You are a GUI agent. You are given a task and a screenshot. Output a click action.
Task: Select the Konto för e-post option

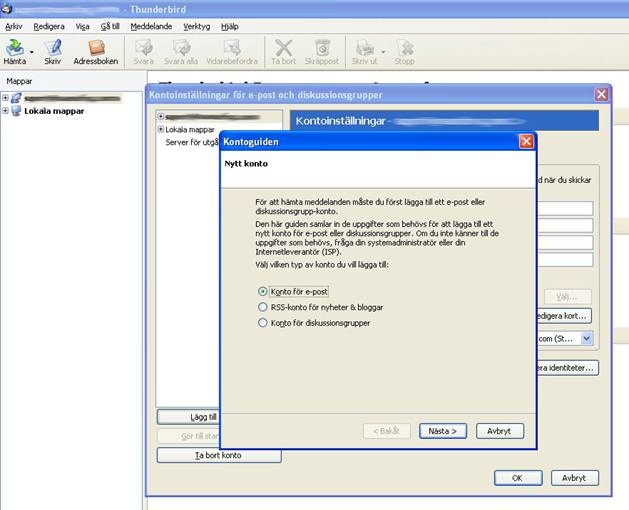(x=263, y=291)
